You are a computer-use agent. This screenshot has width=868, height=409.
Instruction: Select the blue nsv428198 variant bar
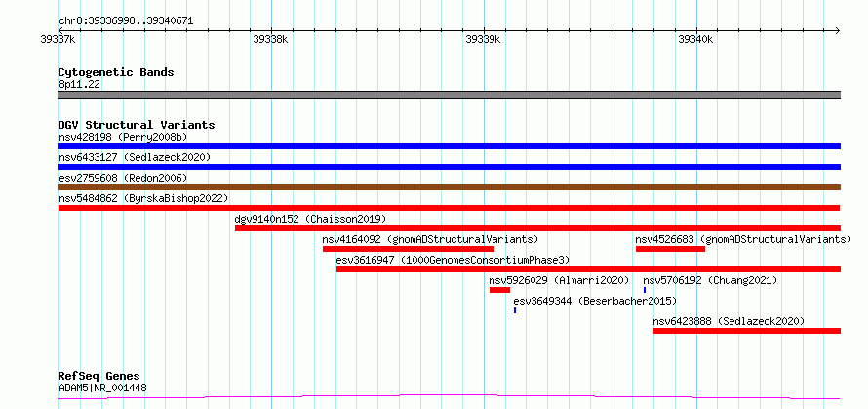coord(449,146)
